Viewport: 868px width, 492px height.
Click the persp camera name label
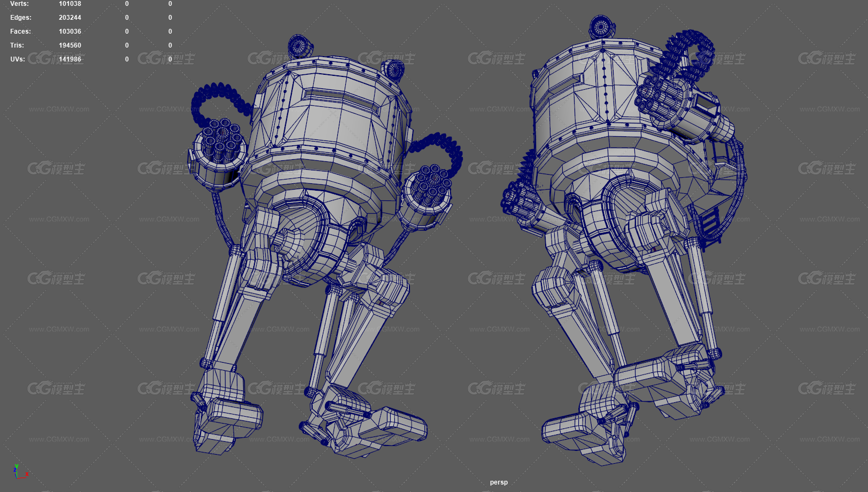[499, 482]
